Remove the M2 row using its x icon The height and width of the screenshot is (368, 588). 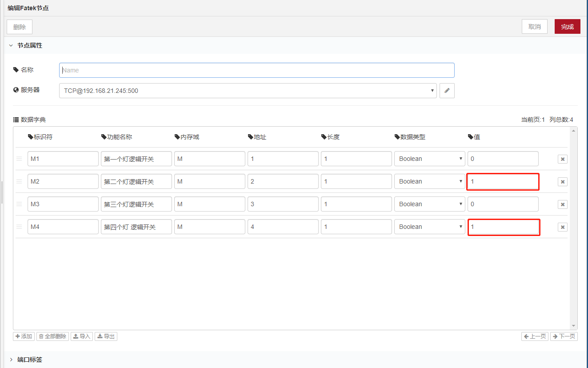pyautogui.click(x=562, y=182)
